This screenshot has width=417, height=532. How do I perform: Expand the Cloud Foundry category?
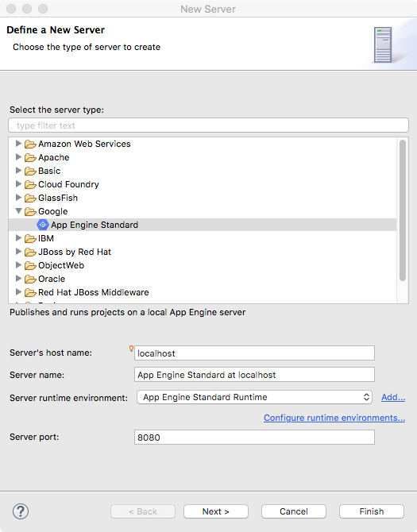click(18, 184)
